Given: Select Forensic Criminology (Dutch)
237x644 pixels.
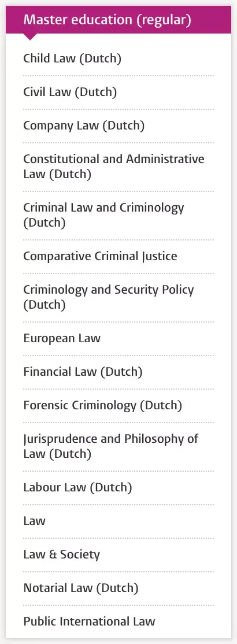Looking at the screenshot, I should tap(103, 405).
